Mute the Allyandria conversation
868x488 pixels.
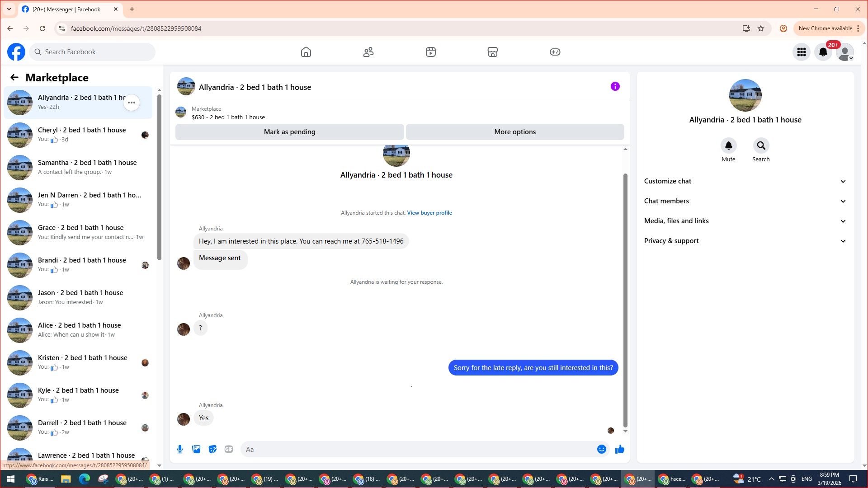pyautogui.click(x=728, y=146)
